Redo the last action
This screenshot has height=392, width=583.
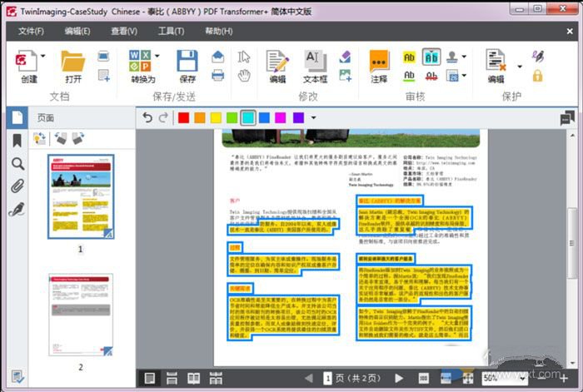(x=163, y=118)
